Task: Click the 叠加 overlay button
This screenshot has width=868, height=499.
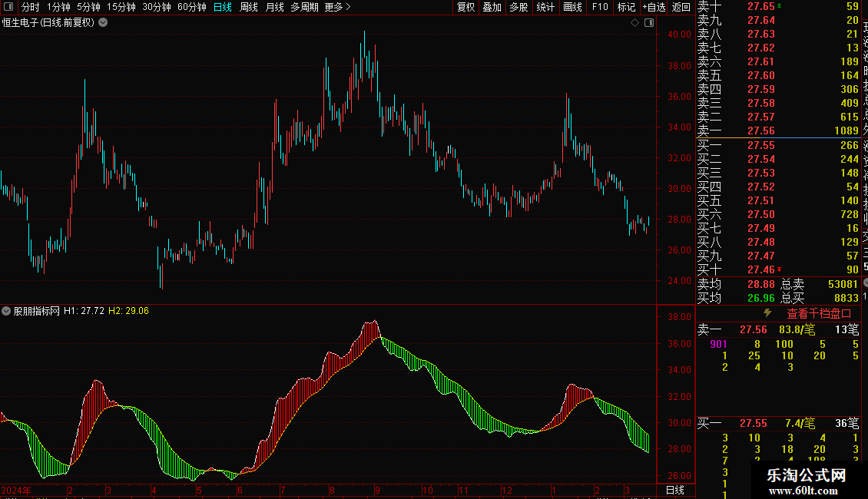Action: [492, 7]
